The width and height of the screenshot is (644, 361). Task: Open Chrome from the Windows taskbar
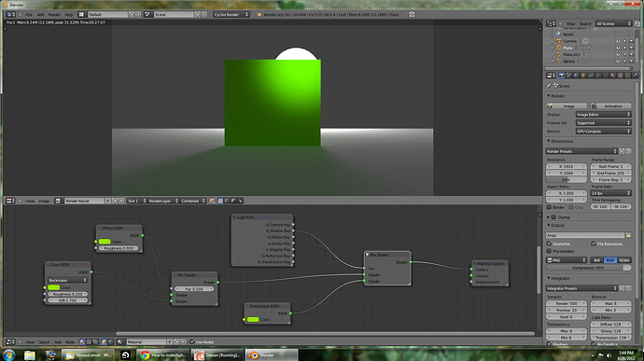164,354
